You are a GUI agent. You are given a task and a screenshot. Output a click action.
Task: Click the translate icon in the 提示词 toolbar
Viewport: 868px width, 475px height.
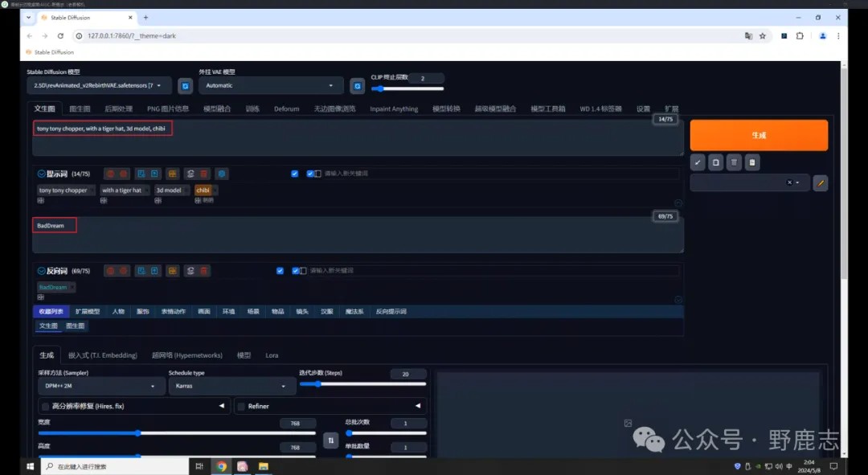pyautogui.click(x=190, y=174)
